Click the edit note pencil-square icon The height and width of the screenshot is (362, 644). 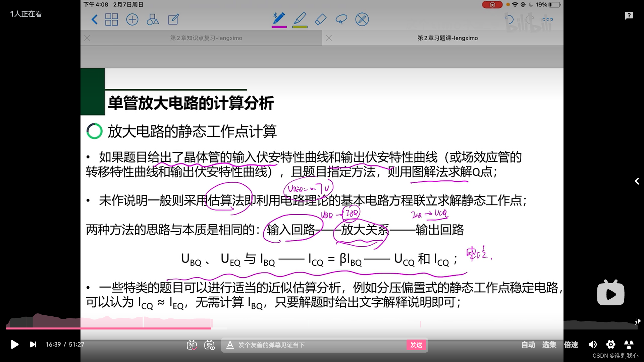point(173,19)
